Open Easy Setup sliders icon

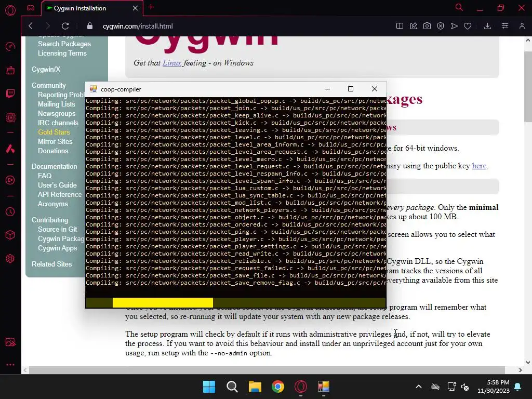505,26
